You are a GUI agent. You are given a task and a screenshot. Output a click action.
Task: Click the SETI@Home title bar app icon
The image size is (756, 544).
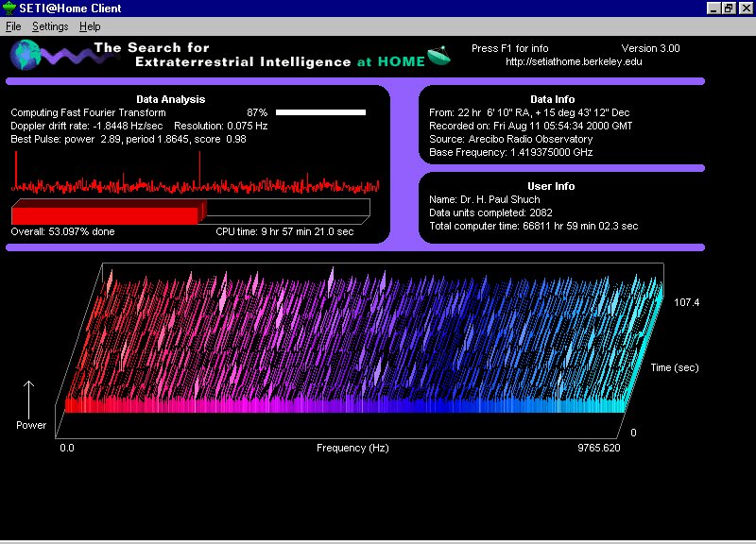[x=9, y=8]
